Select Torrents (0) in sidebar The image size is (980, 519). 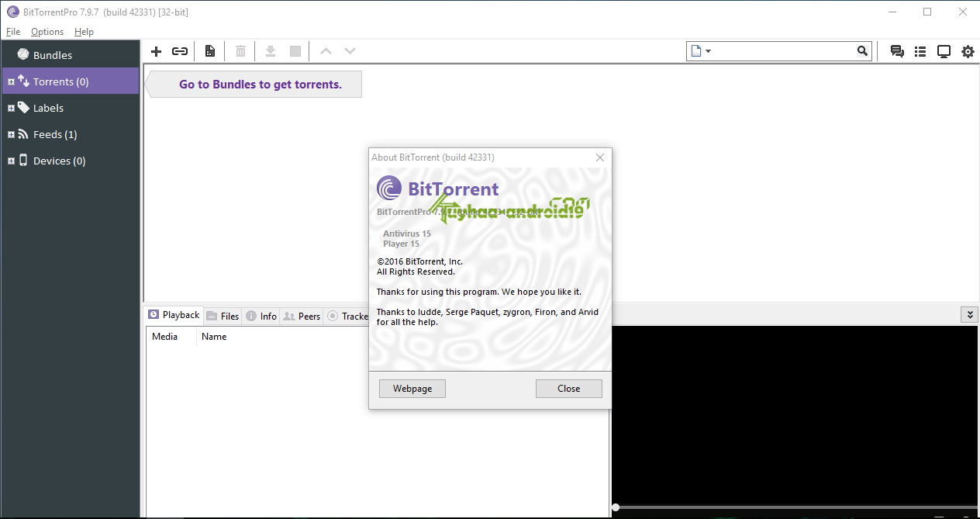click(x=71, y=81)
